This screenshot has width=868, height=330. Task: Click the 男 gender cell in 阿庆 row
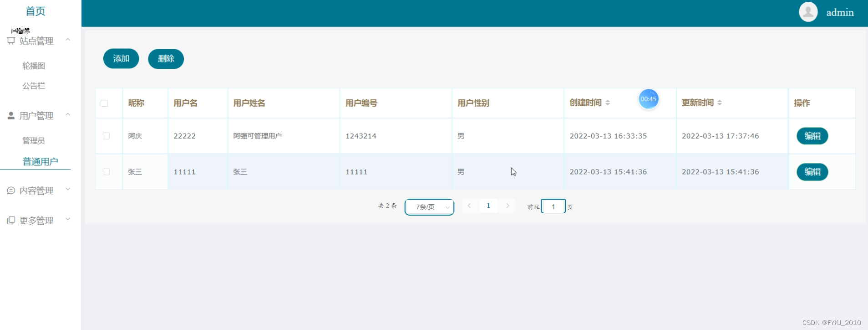pyautogui.click(x=461, y=136)
